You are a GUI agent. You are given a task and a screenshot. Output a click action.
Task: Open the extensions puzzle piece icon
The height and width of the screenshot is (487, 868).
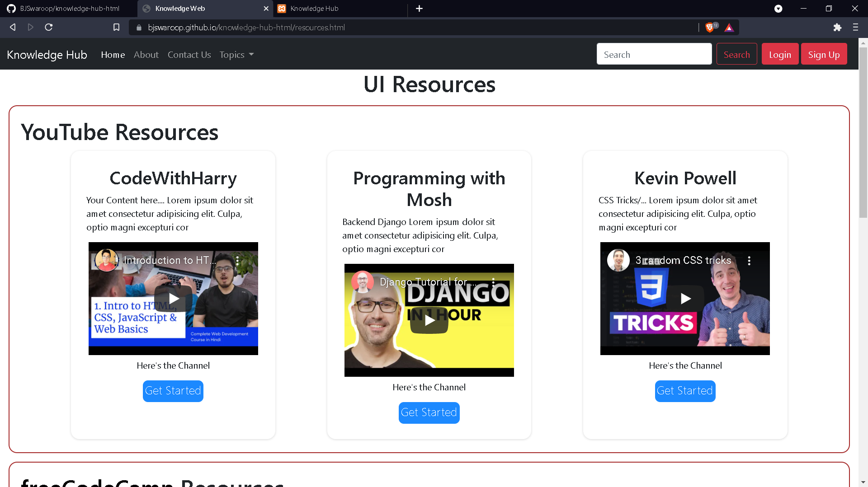pos(837,28)
